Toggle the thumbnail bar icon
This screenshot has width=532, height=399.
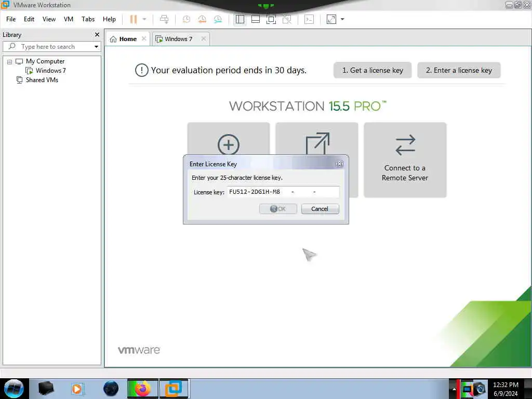coord(256,19)
